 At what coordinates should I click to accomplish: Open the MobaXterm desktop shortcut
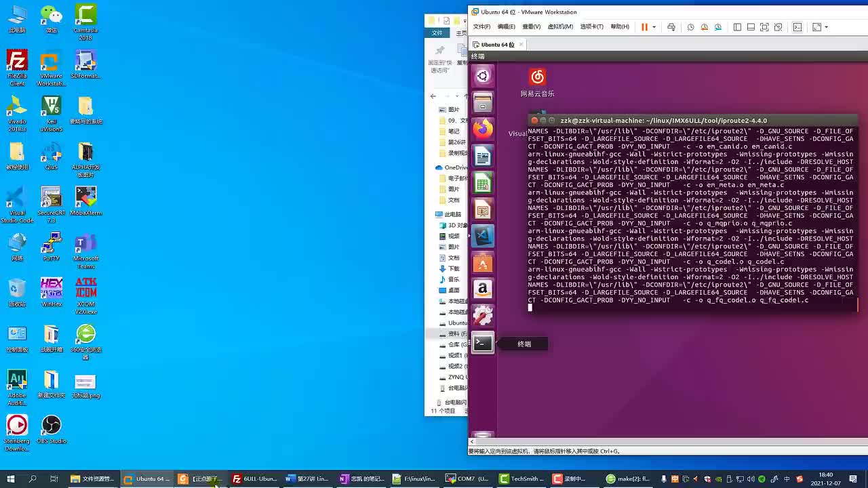(x=85, y=201)
